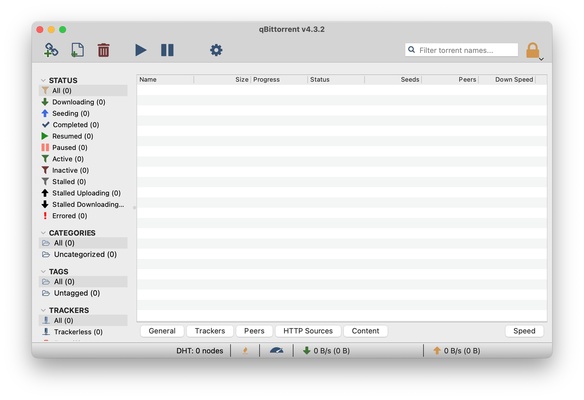Sort by the Seeds column header

pyautogui.click(x=393, y=79)
